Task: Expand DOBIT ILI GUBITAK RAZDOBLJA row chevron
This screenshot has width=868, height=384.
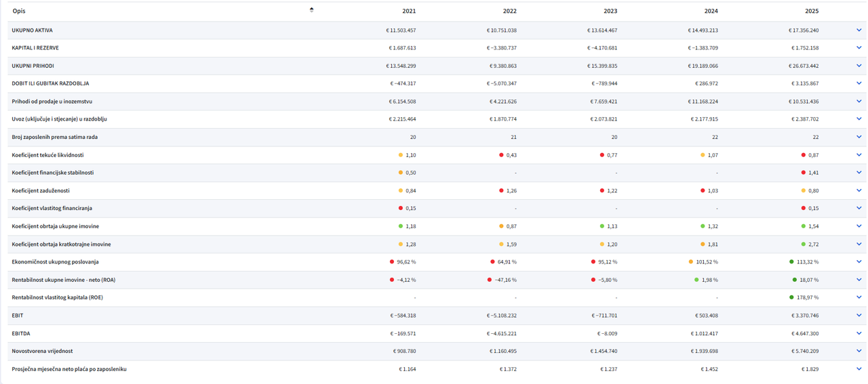Action: coord(859,83)
